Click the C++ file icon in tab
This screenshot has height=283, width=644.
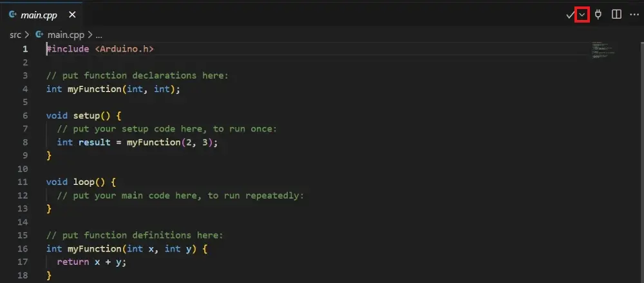pyautogui.click(x=12, y=14)
